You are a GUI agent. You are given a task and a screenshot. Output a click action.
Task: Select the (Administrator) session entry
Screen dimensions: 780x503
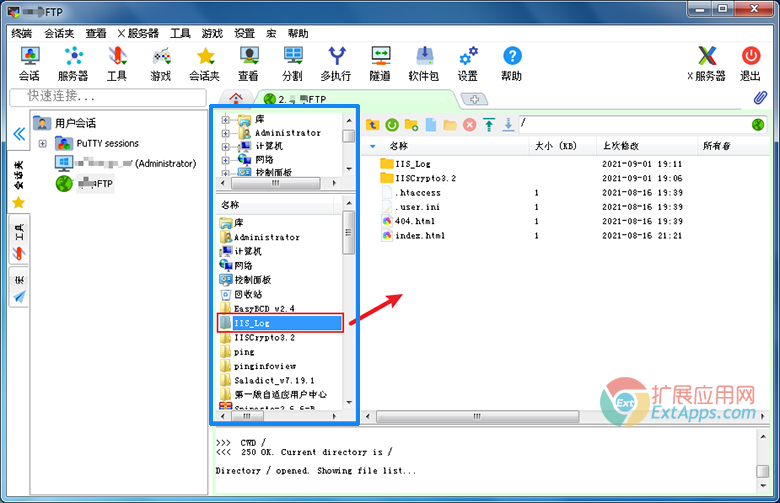click(x=125, y=163)
